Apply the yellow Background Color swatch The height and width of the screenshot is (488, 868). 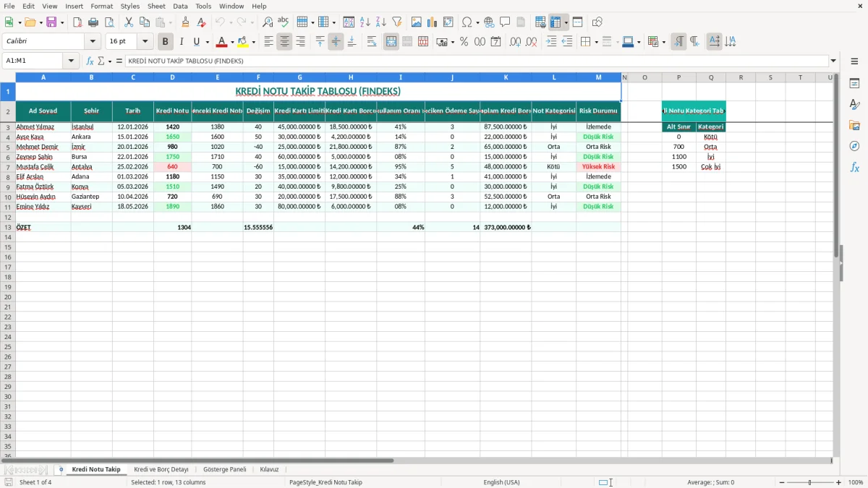(243, 42)
